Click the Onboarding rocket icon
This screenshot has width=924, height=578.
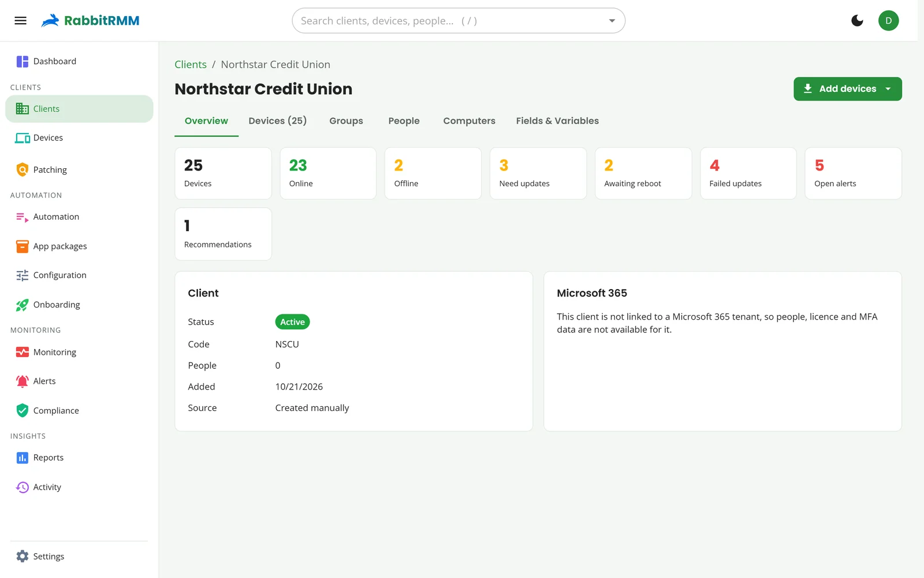(23, 305)
